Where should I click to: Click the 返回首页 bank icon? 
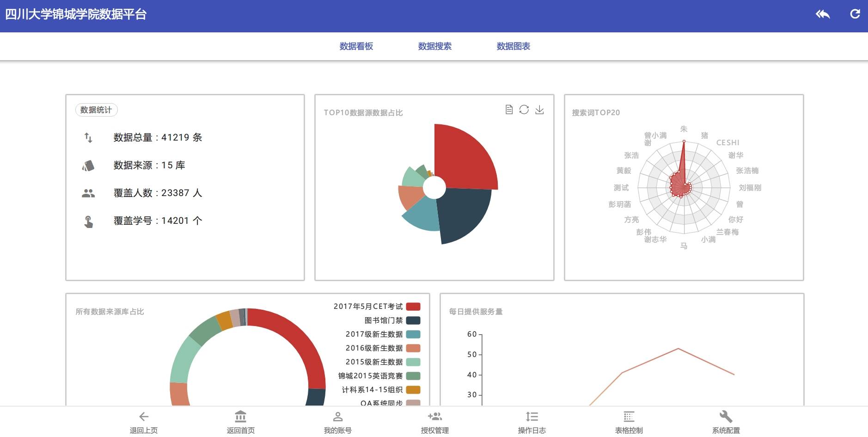coord(240,416)
